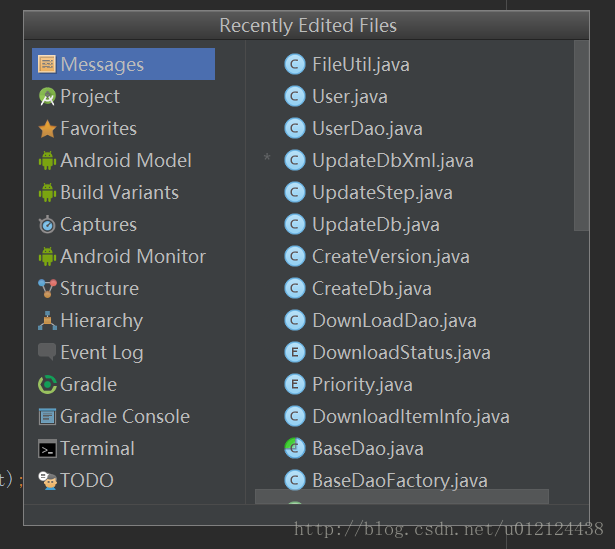Click the Captures stopwatch icon
Screen dimensions: 615x549
pyautogui.click(x=47, y=225)
